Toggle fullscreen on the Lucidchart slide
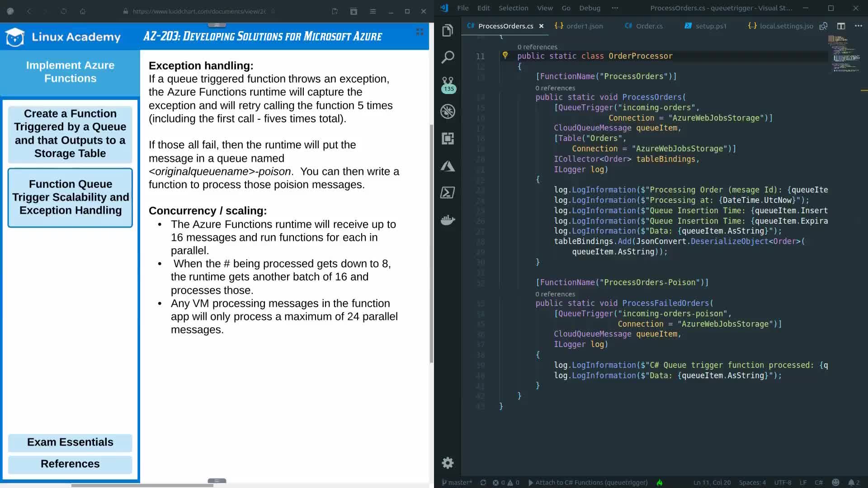This screenshot has height=488, width=868. point(420,32)
